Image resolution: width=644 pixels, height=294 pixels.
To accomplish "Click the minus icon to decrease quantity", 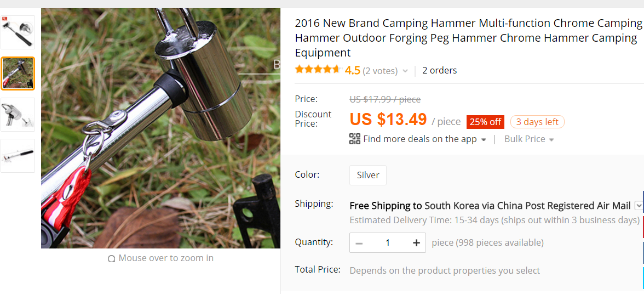I will pyautogui.click(x=359, y=243).
